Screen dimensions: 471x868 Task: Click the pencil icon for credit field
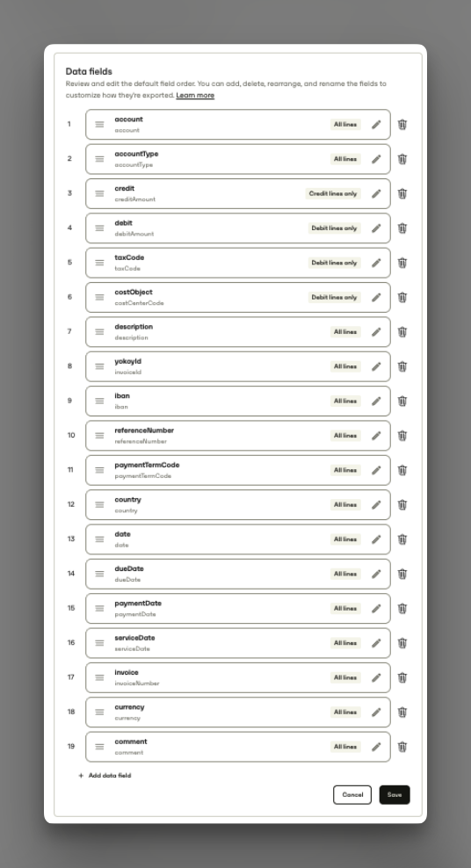pos(376,194)
